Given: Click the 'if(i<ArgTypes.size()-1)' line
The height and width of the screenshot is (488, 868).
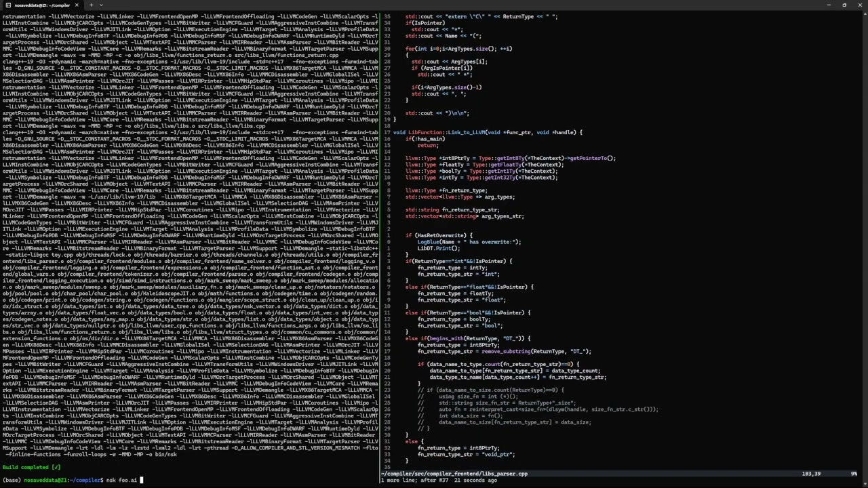Looking at the screenshot, I should pos(447,87).
